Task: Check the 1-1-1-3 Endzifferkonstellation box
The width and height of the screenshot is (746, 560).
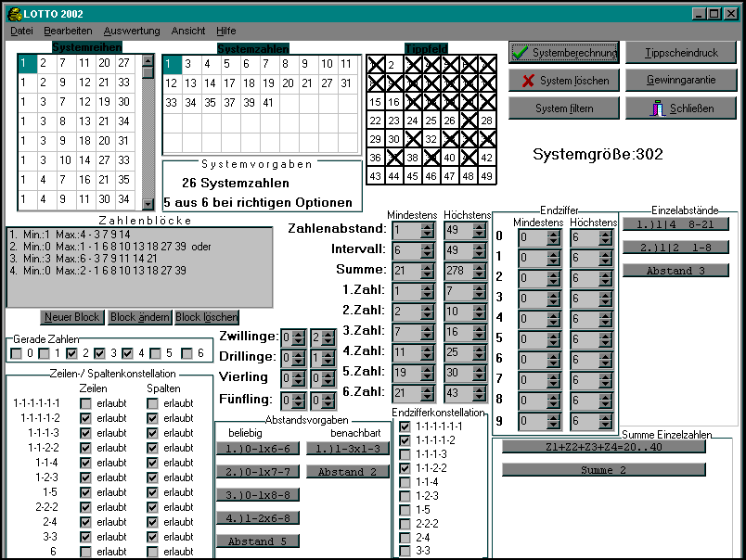Action: pos(405,454)
